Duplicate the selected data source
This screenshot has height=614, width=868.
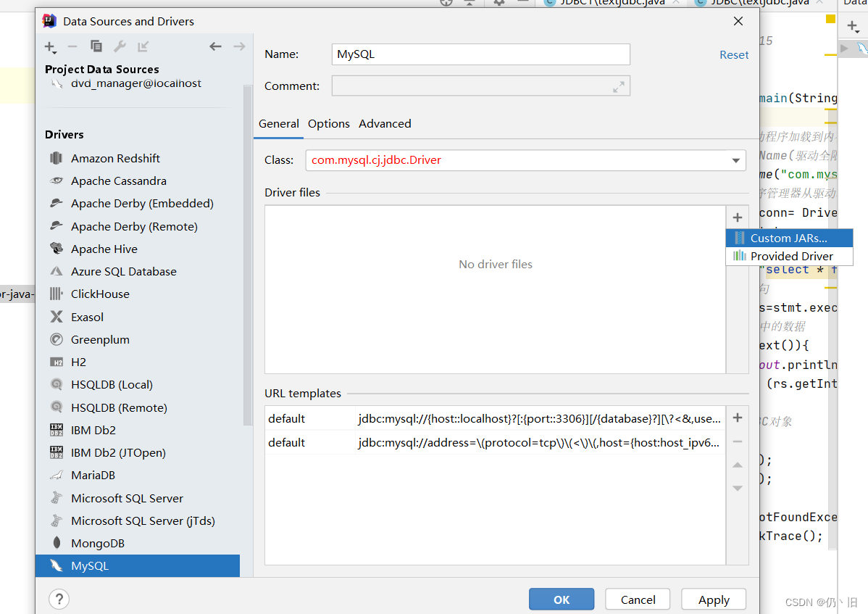96,46
